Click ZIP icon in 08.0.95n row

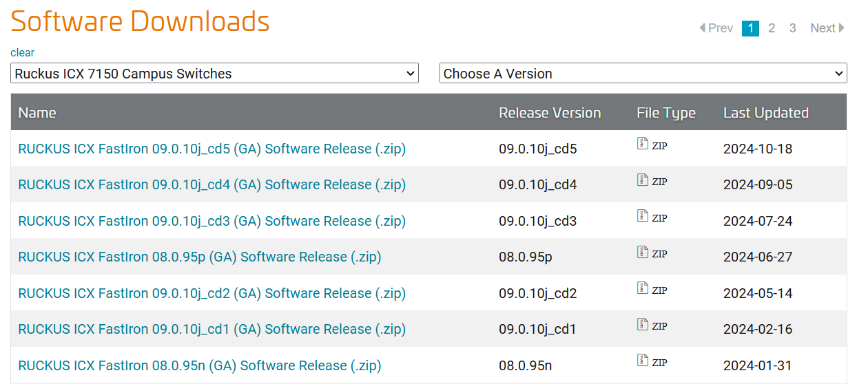point(643,361)
